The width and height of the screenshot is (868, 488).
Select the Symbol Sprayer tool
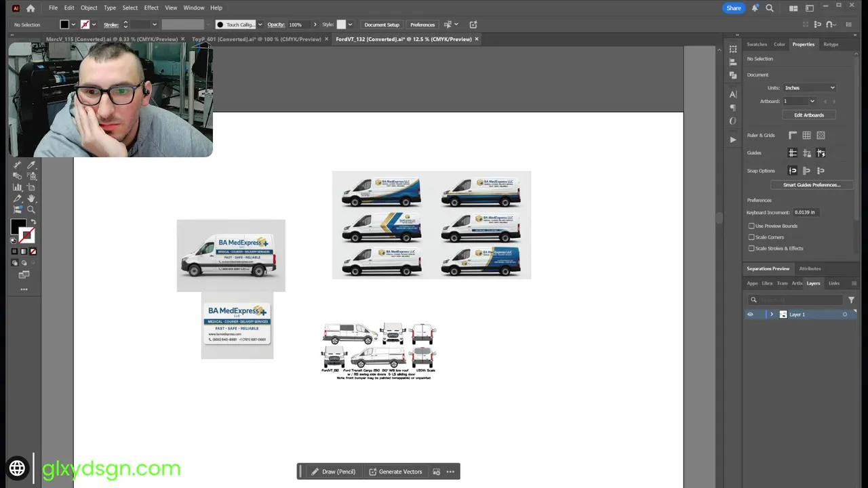[x=31, y=176]
